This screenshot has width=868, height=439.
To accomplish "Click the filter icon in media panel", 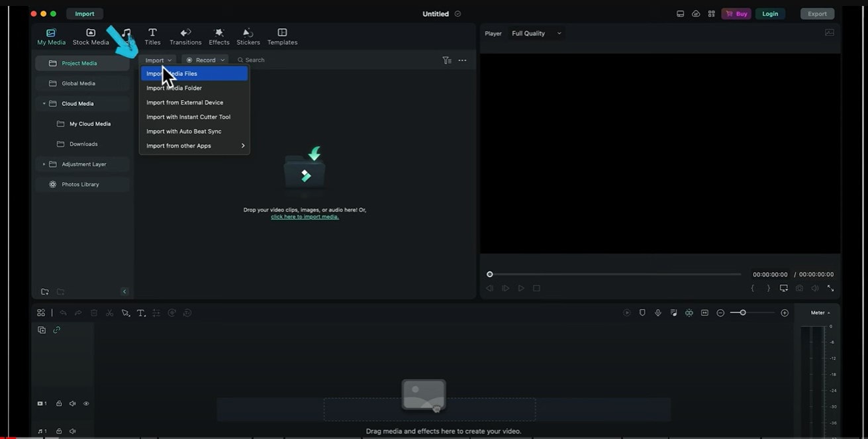I will tap(448, 60).
